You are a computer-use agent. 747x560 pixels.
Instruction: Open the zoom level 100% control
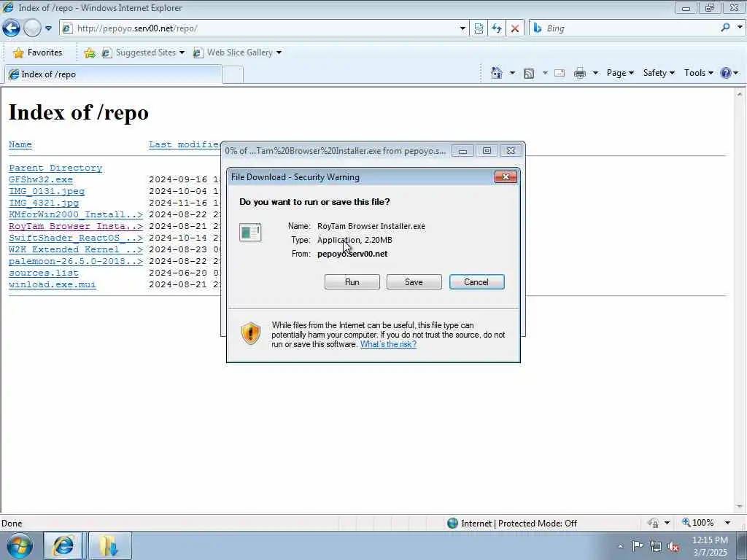pos(698,523)
